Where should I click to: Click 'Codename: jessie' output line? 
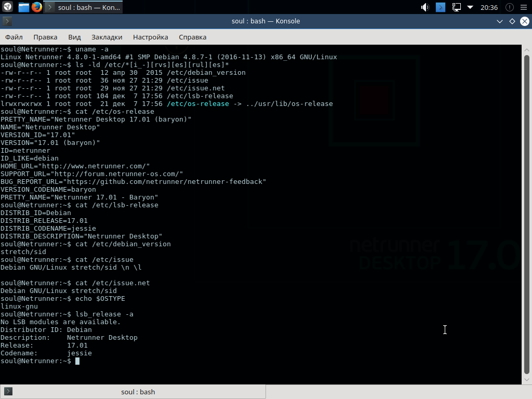pos(46,353)
